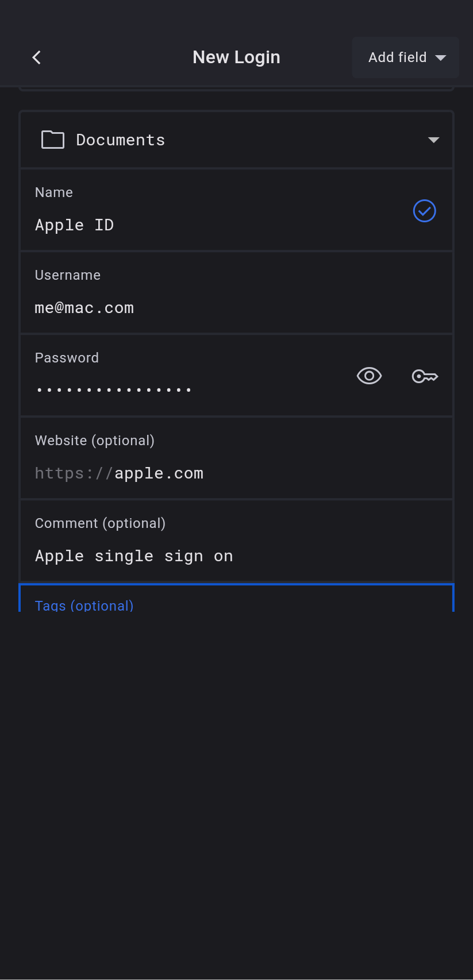Click the https:// prefix in Website field
Screen dimensions: 473x980
[x=74, y=473]
